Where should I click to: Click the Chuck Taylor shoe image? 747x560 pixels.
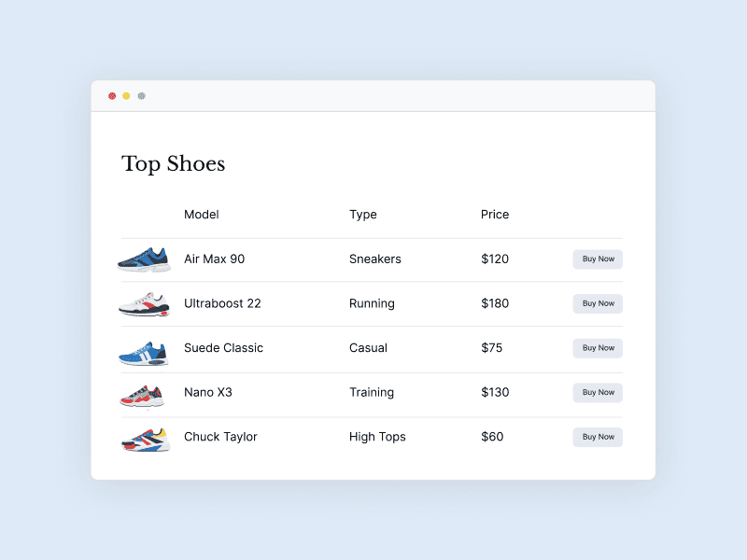pos(146,440)
